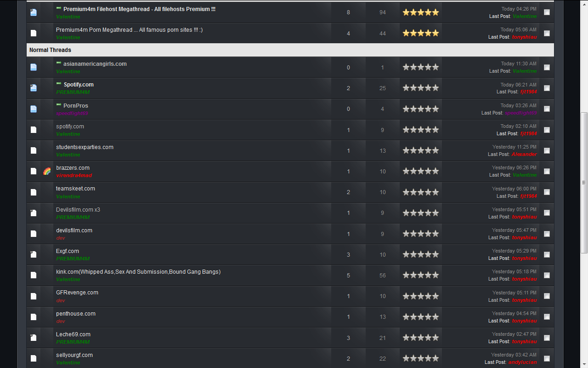Go to first unread in Premium4m Filehost Megathread

(59, 9)
